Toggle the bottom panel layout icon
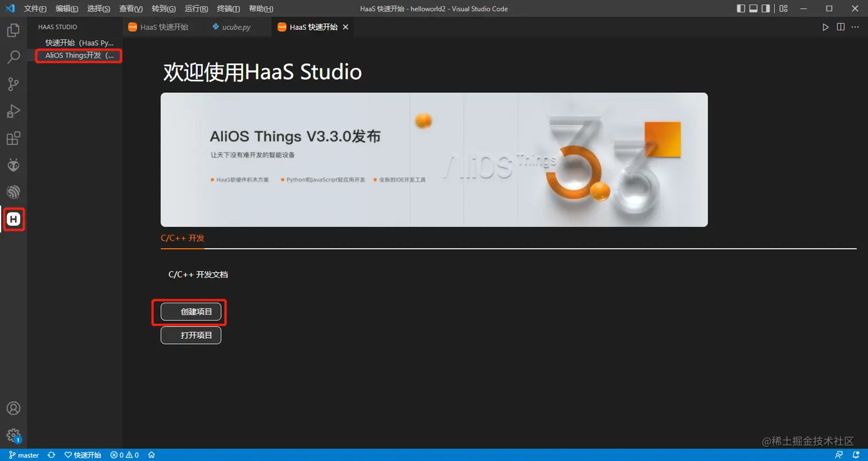868x461 pixels. [x=753, y=9]
